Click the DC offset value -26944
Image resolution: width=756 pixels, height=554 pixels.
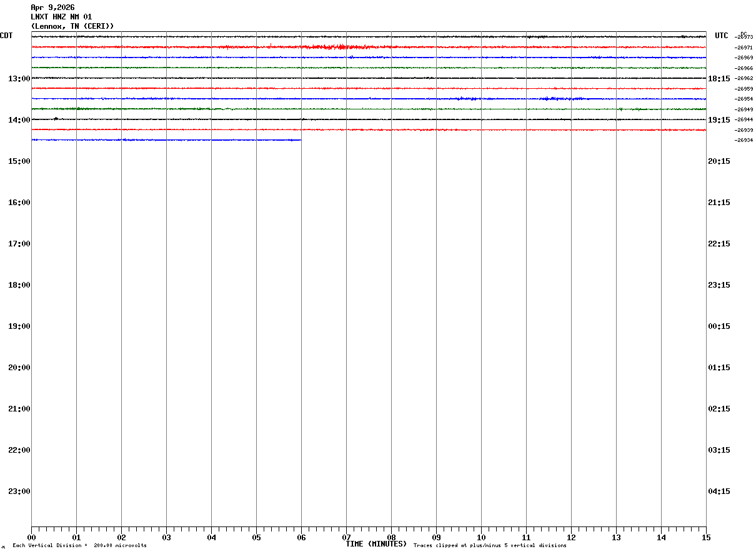tap(744, 119)
